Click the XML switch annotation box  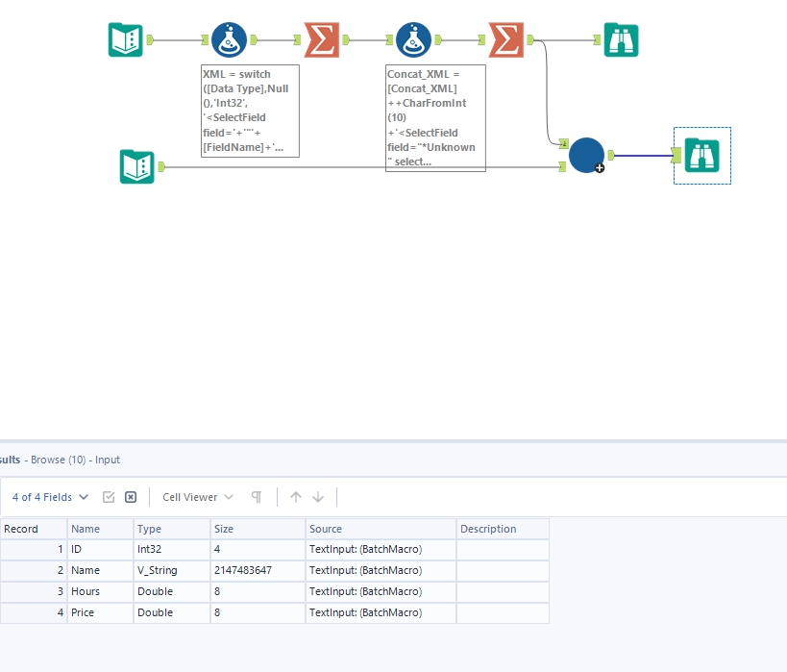[249, 110]
